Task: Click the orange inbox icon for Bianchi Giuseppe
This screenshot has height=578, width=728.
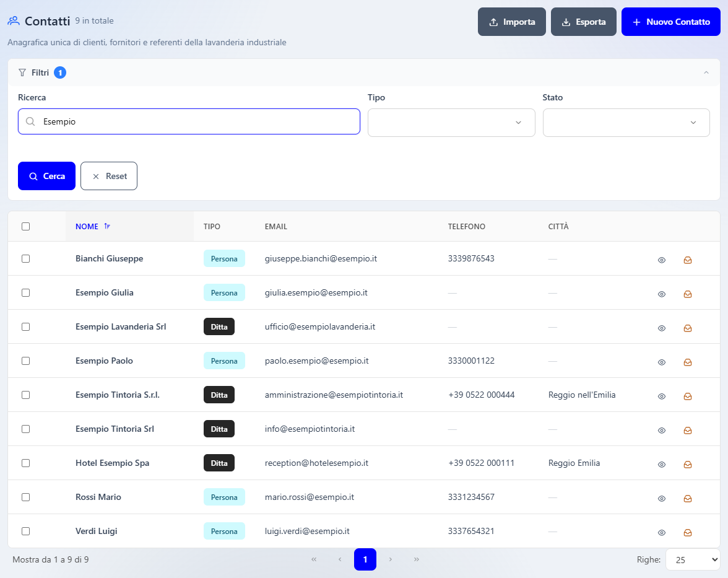Action: (x=688, y=260)
